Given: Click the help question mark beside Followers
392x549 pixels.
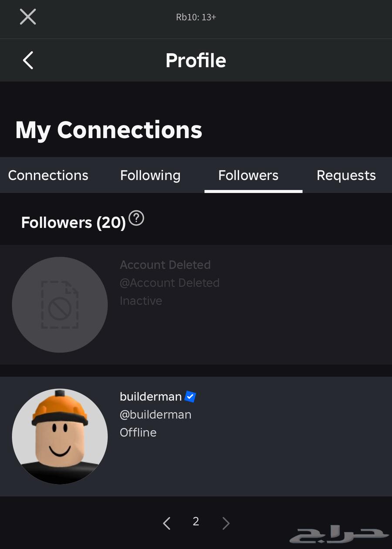Looking at the screenshot, I should 136,218.
